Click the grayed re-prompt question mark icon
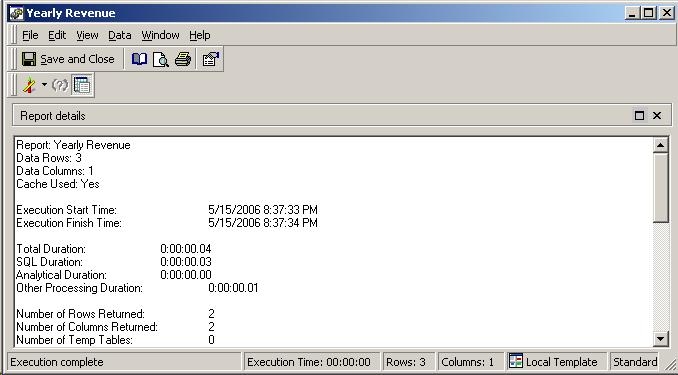This screenshot has width=678, height=375. (60, 85)
